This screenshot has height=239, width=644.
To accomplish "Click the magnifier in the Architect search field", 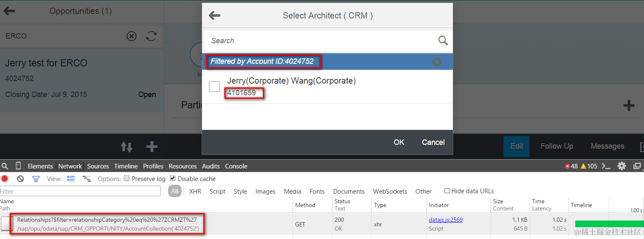I will [x=443, y=40].
